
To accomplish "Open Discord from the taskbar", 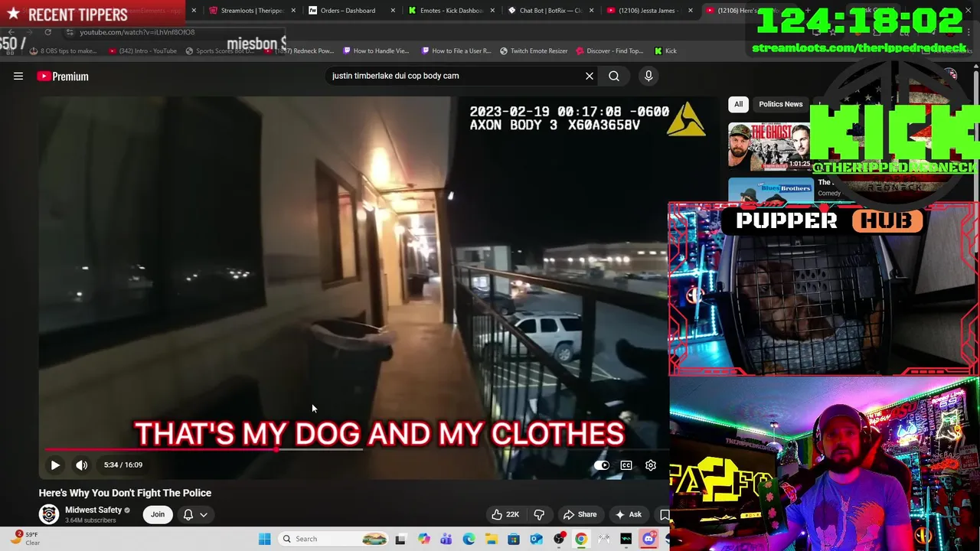I will click(x=648, y=539).
